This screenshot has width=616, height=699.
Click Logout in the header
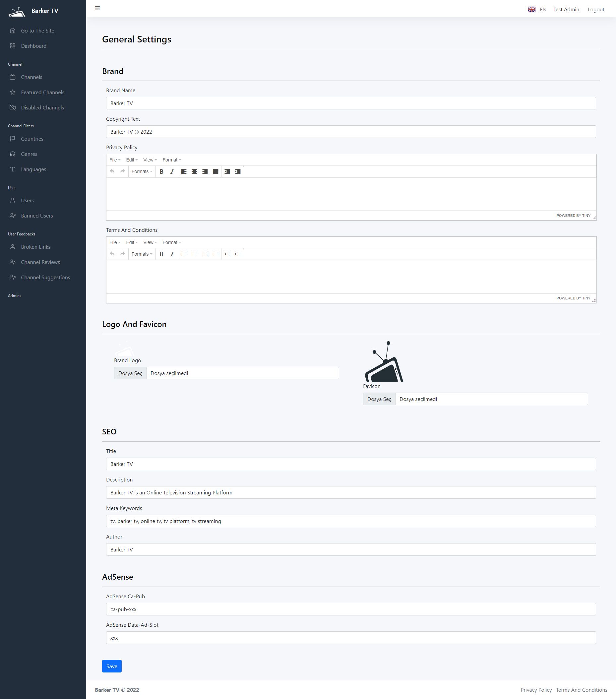(x=596, y=10)
